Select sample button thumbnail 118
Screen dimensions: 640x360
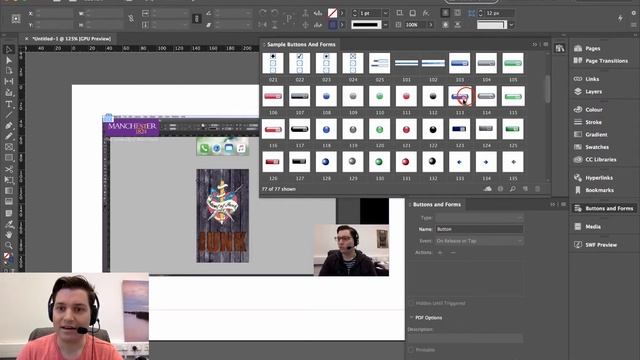point(326,129)
